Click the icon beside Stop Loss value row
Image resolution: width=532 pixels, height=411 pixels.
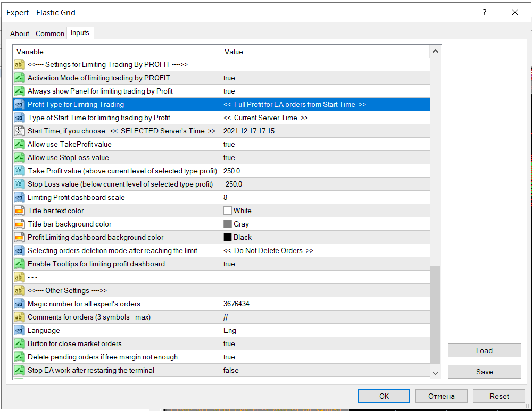[x=19, y=184]
